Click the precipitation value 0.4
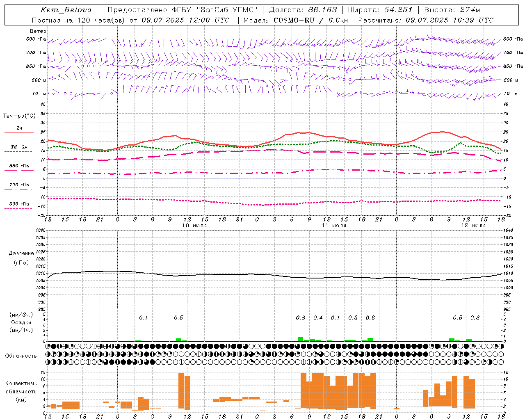 point(318,318)
